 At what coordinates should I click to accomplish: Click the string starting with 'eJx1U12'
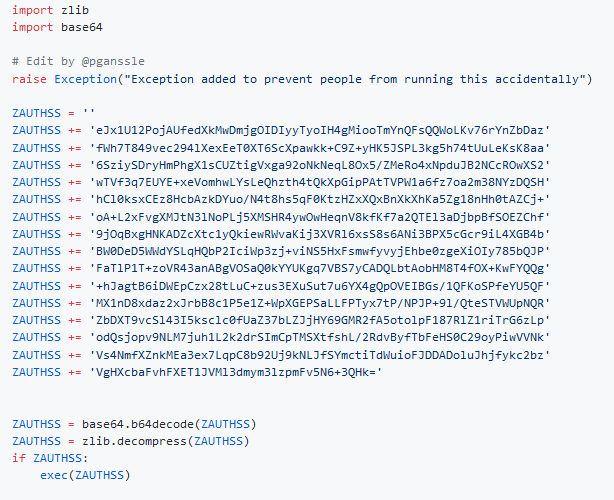pos(321,129)
